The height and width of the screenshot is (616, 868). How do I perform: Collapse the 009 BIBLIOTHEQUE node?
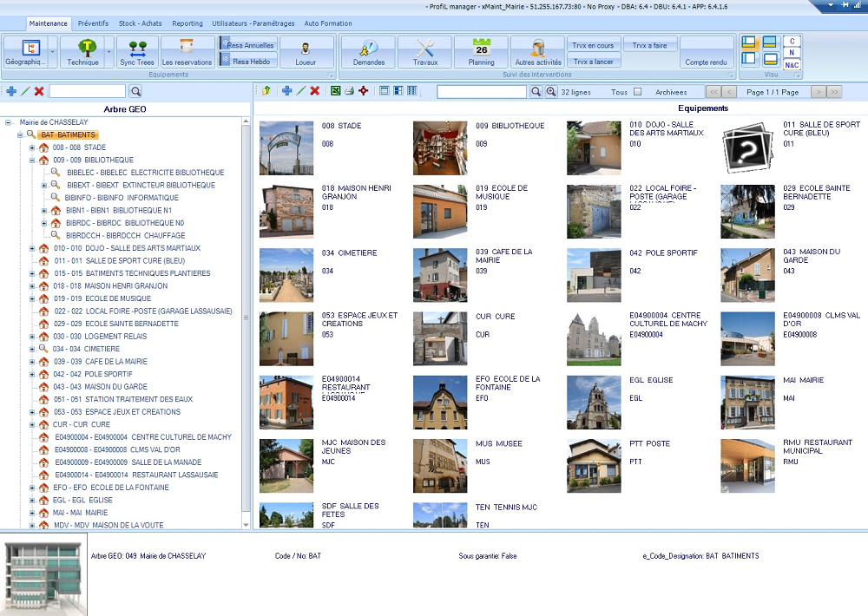pos(32,161)
